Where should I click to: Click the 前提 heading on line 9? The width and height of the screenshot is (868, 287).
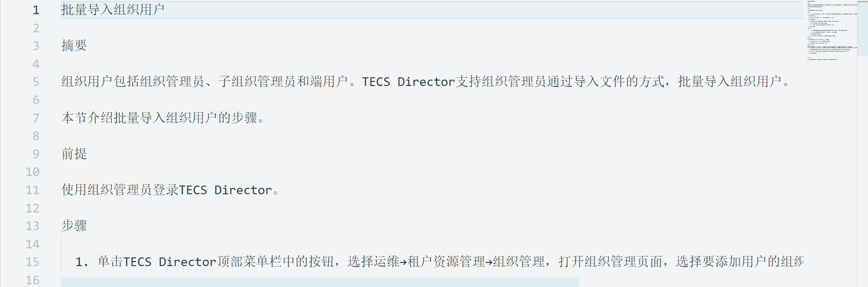click(74, 154)
